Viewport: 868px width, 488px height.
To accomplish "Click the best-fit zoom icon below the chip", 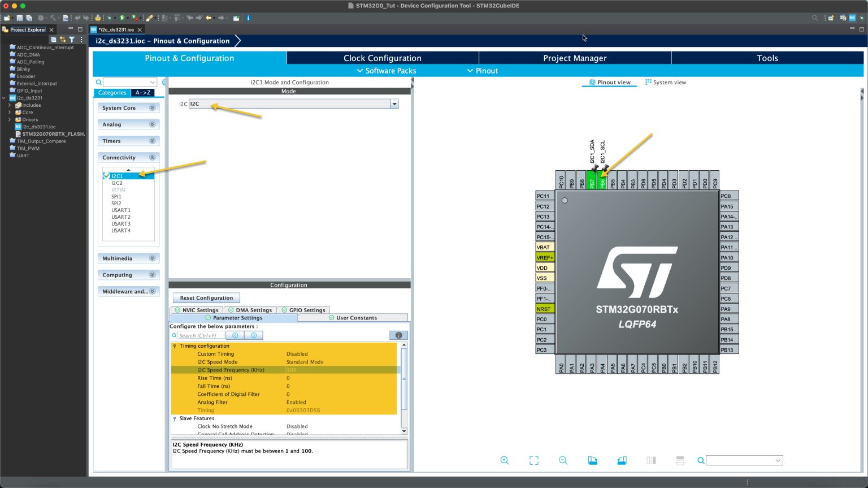I will [533, 460].
